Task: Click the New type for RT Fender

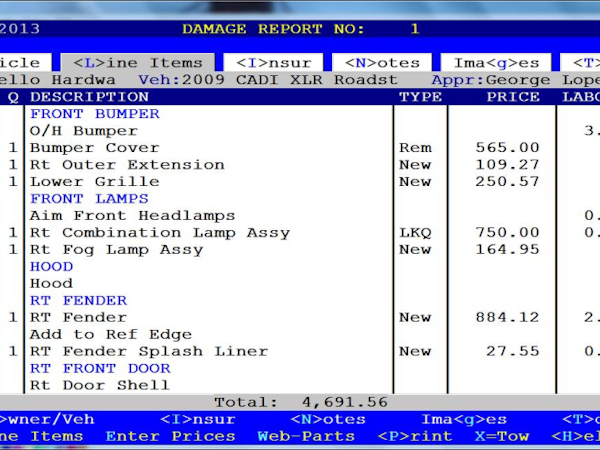Action: point(415,317)
